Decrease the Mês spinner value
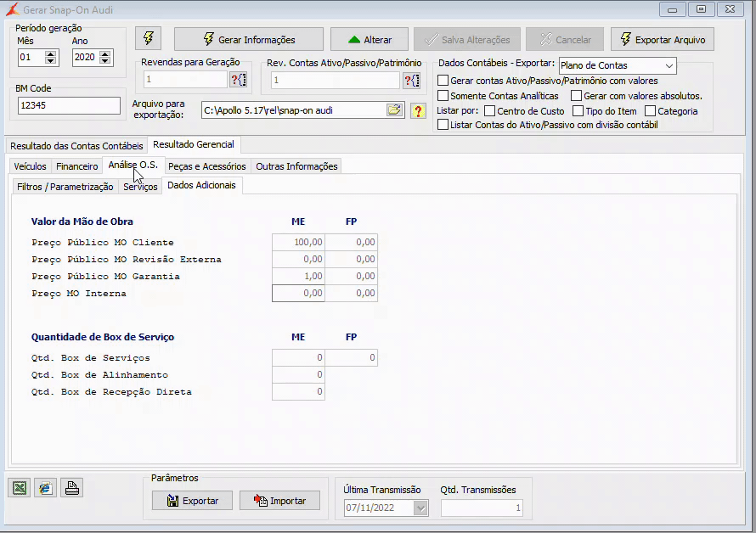This screenshot has height=533, width=756. (x=50, y=61)
